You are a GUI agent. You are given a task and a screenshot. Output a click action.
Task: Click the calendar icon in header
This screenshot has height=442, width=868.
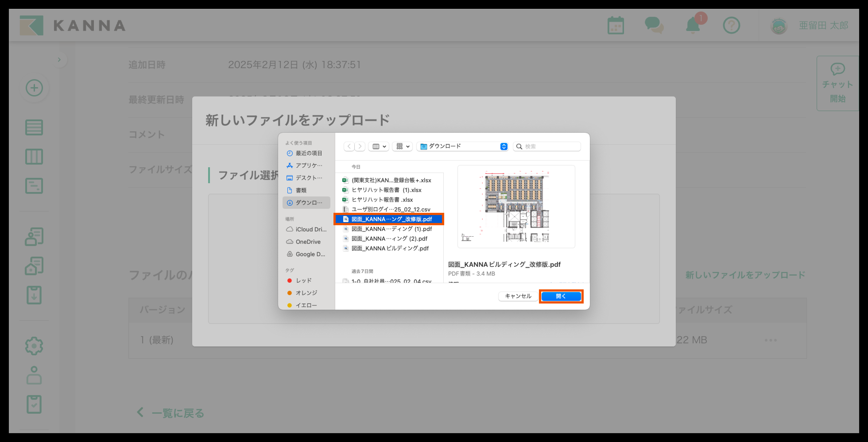point(616,26)
